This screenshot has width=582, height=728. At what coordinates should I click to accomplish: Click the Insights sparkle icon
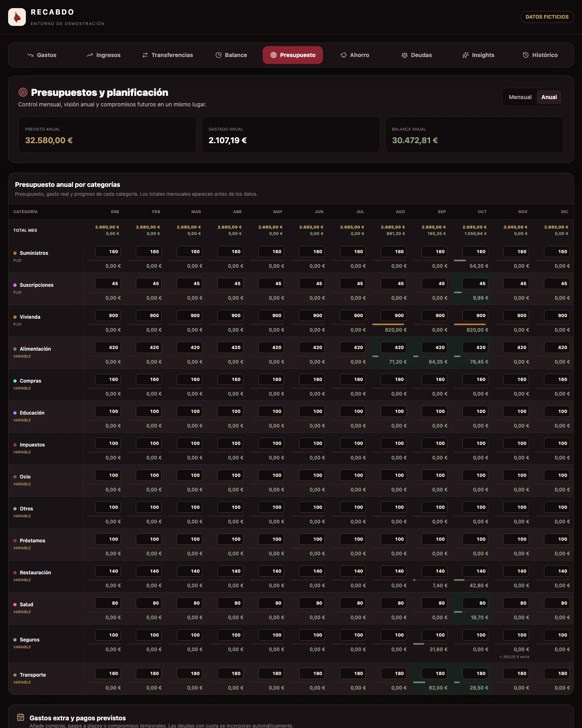(x=466, y=55)
